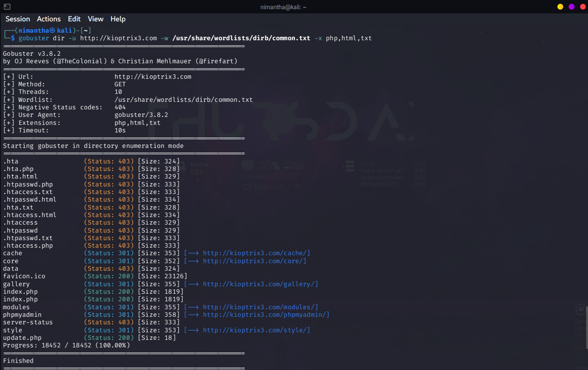Click the terminal scrollbar on the right edge
The width and height of the screenshot is (588, 370).
[586, 327]
